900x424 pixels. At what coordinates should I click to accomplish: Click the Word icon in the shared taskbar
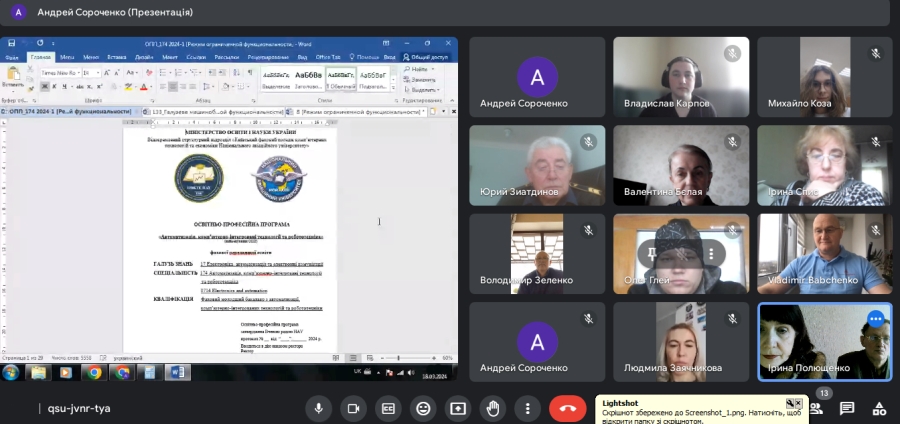click(x=177, y=372)
